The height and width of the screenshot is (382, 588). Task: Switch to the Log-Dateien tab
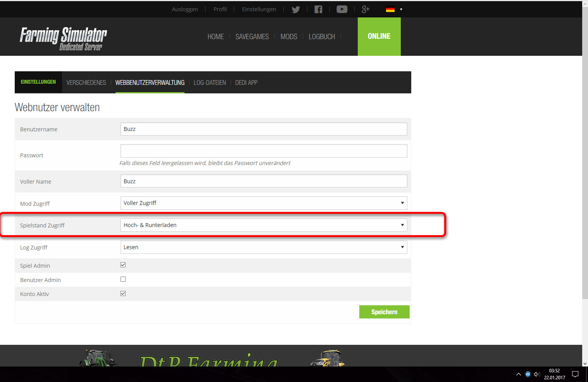210,83
